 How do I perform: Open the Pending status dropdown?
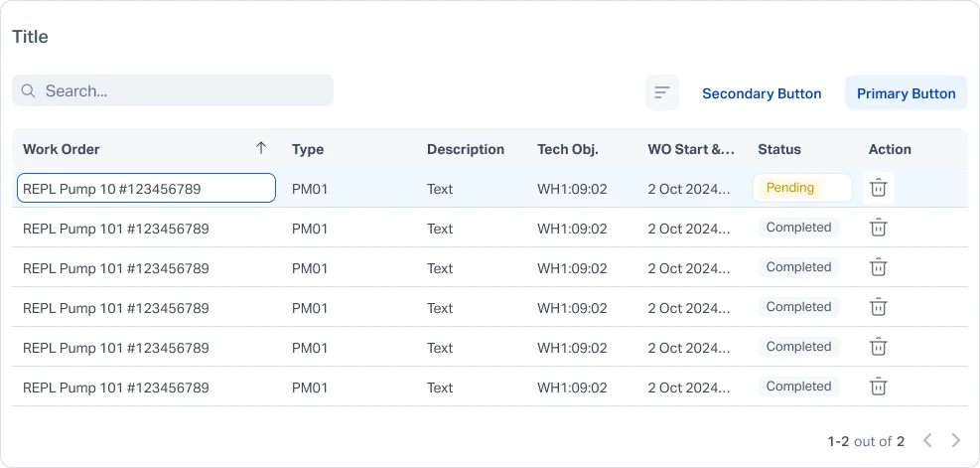pyautogui.click(x=802, y=188)
